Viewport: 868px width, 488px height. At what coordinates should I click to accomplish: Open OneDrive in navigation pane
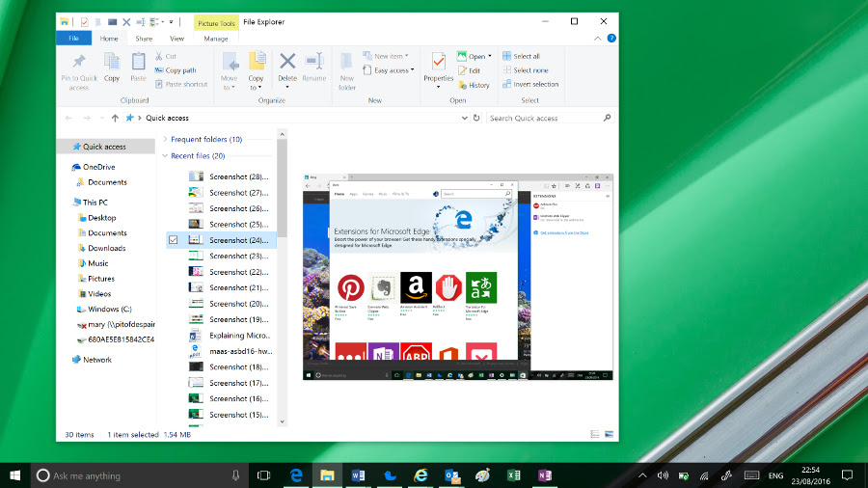(98, 167)
